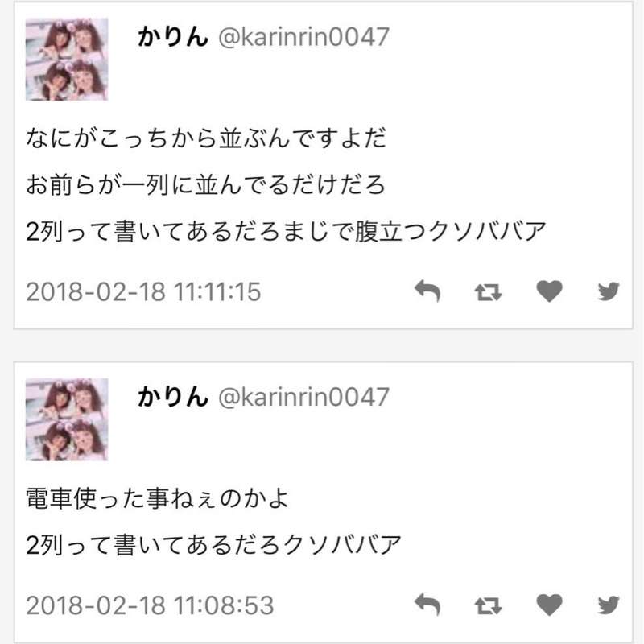Viewport: 644px width, 644px height.
Task: Select the かりん display name in the first tweet
Action: pos(173,36)
